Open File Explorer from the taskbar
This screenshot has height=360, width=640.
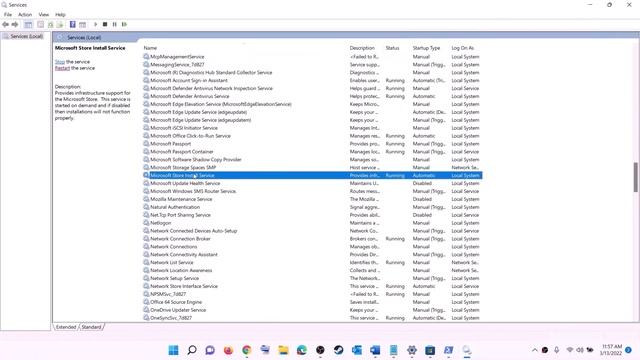pyautogui.click(x=283, y=350)
